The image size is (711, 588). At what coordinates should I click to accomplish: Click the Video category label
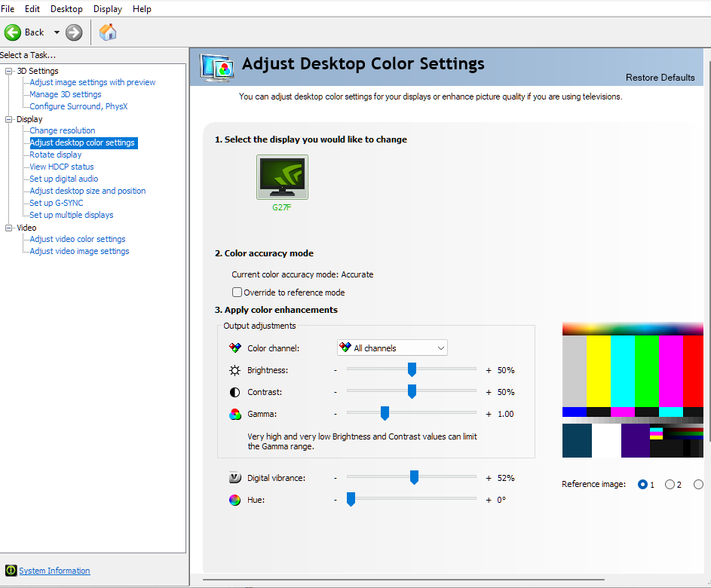(x=26, y=228)
